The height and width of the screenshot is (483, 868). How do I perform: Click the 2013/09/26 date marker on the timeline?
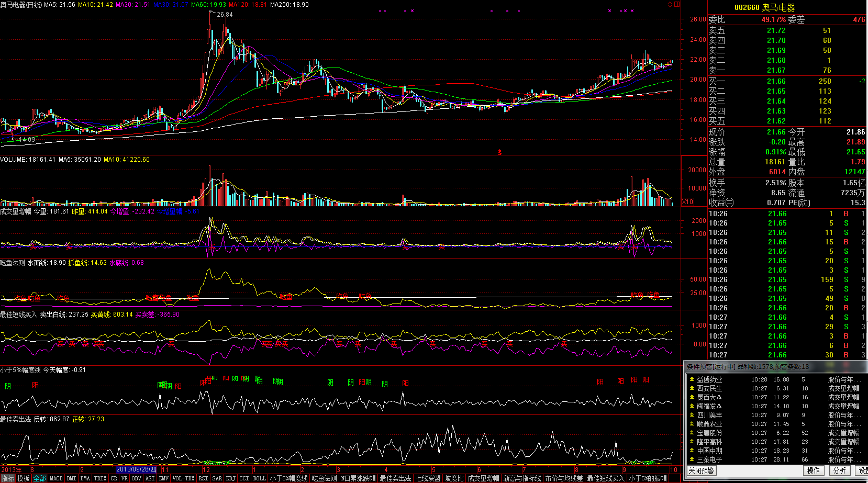tap(136, 469)
